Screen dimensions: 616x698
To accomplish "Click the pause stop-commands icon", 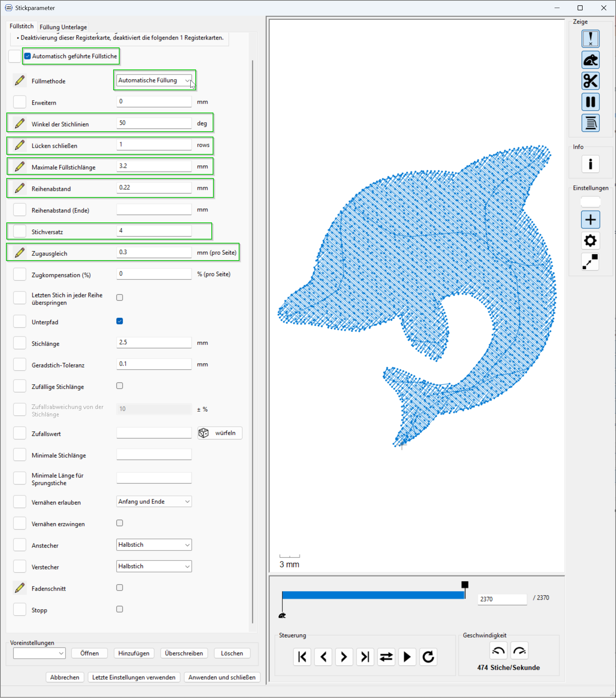I will click(590, 102).
